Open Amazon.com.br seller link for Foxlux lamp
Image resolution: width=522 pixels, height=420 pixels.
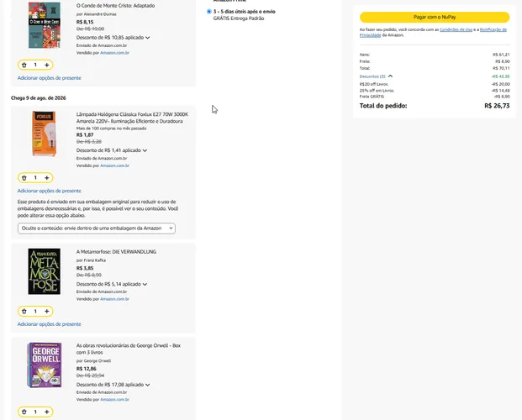click(114, 165)
